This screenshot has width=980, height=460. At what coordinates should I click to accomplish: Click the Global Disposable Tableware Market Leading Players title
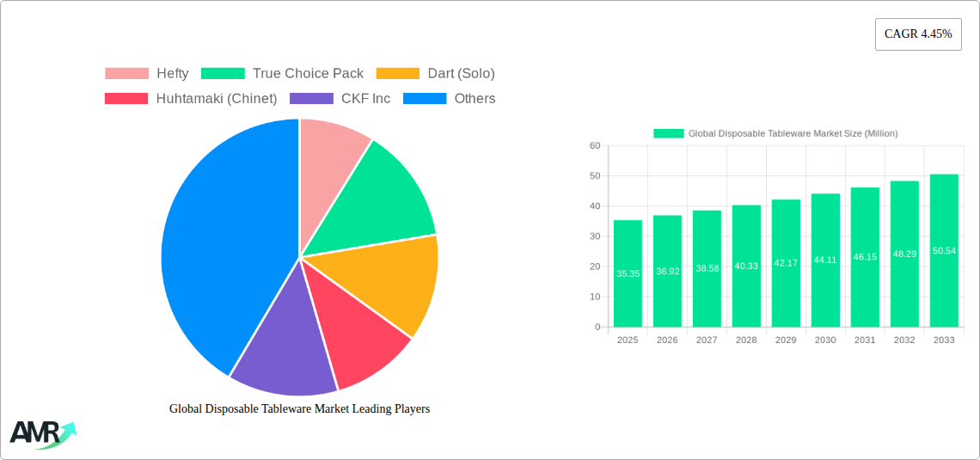point(299,408)
